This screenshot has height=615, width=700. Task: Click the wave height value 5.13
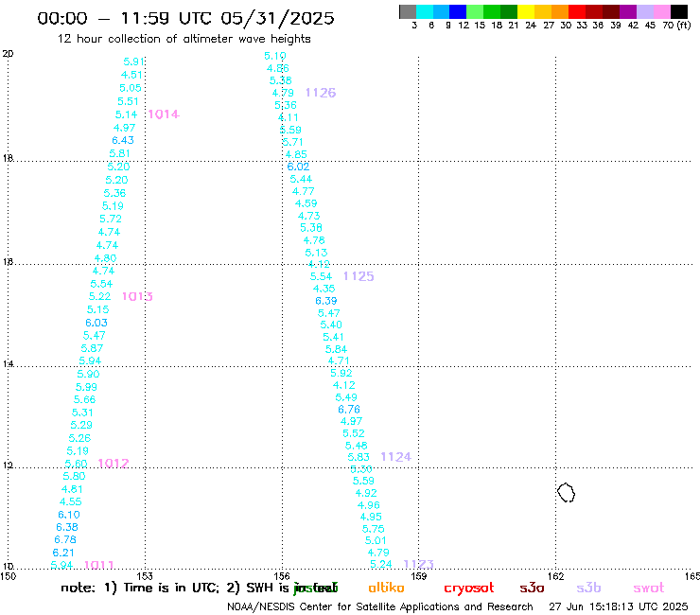coord(317,253)
